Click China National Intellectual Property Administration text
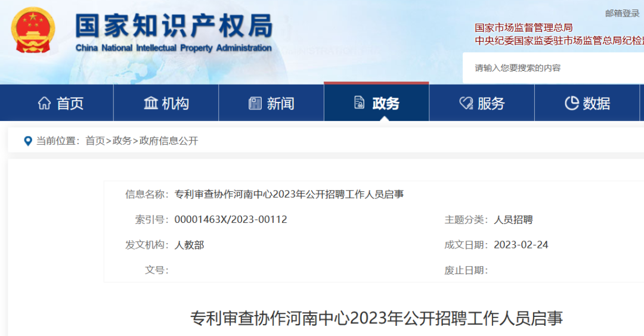 click(x=174, y=48)
